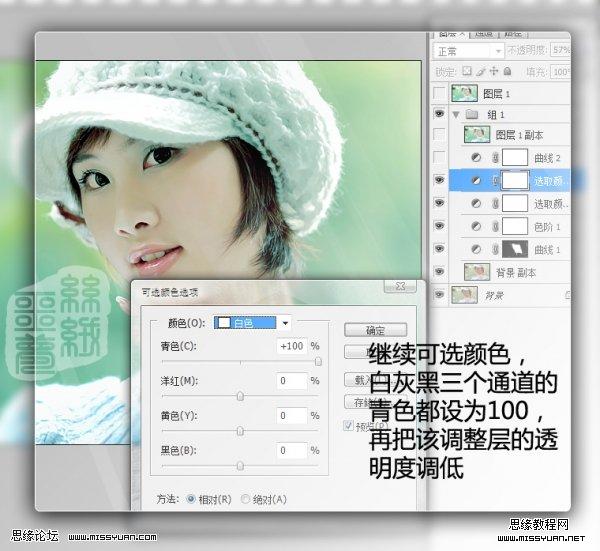Click the 确定 button in dialog
Image resolution: width=600 pixels, height=551 pixels.
pyautogui.click(x=375, y=330)
